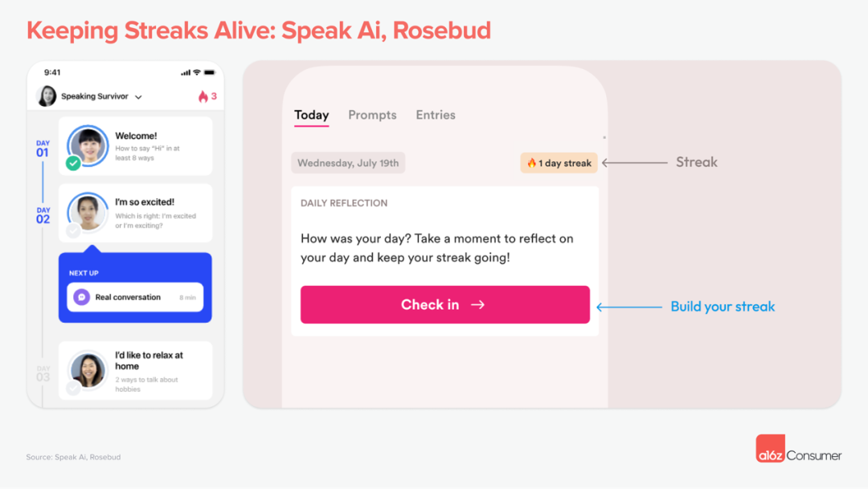Click the cellular signal bars icon

(x=186, y=72)
